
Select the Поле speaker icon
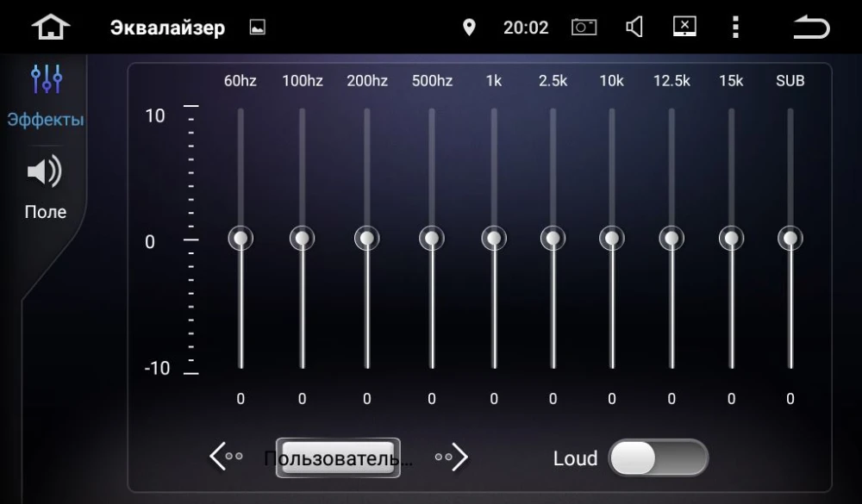click(45, 171)
